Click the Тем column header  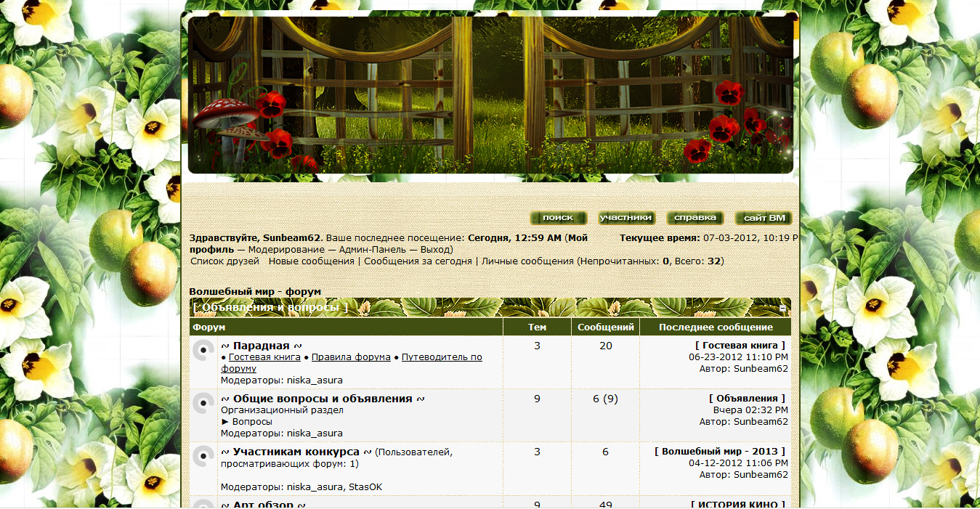click(x=537, y=327)
